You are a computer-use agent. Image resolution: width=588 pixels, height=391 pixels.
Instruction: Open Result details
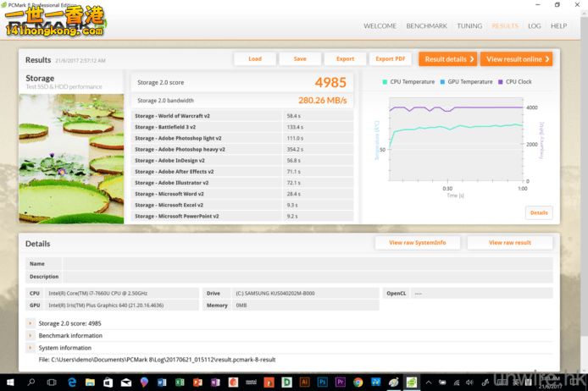pyautogui.click(x=447, y=59)
